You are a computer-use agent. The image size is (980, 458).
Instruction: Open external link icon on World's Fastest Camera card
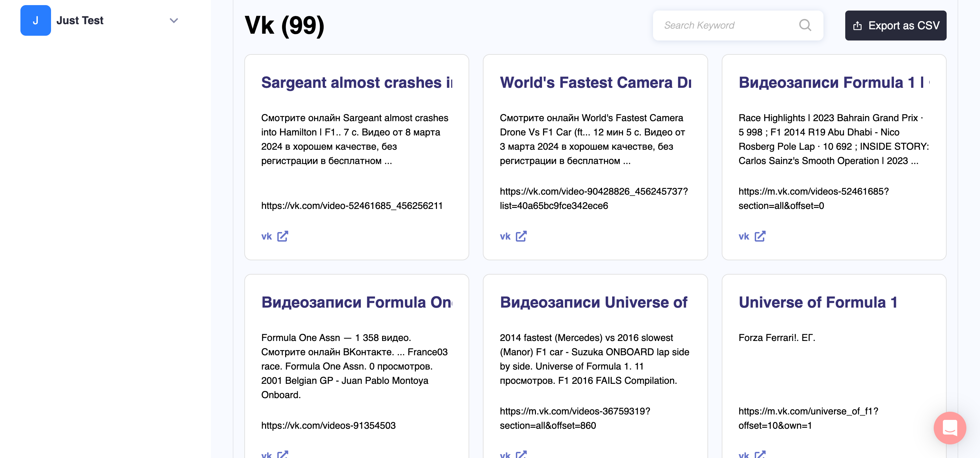(521, 236)
